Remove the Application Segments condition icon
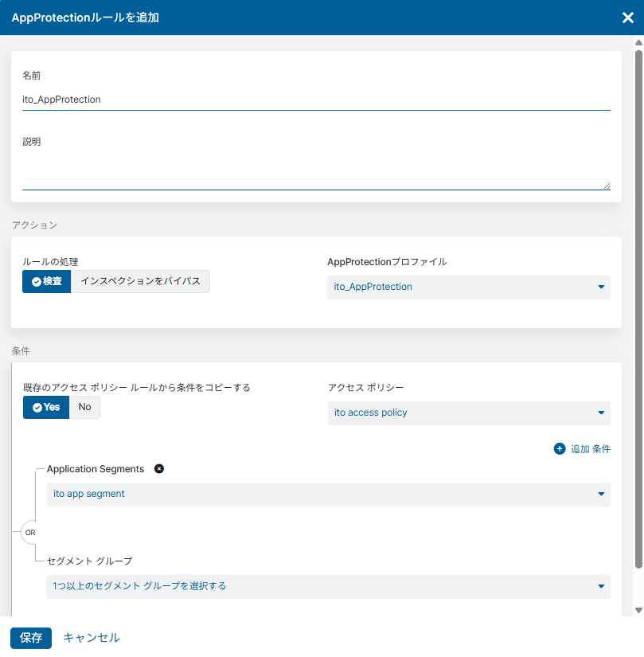This screenshot has width=644, height=657. click(158, 469)
